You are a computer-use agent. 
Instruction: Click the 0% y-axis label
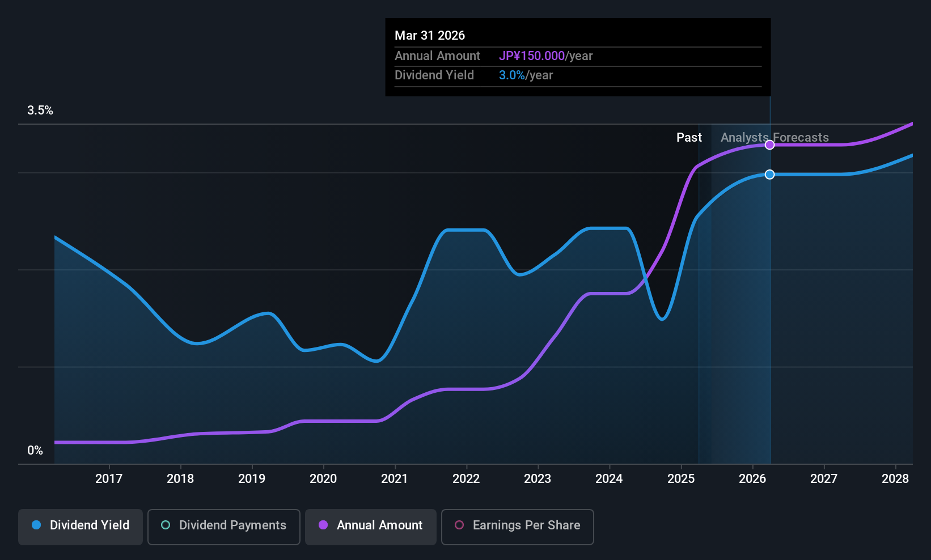pos(35,451)
